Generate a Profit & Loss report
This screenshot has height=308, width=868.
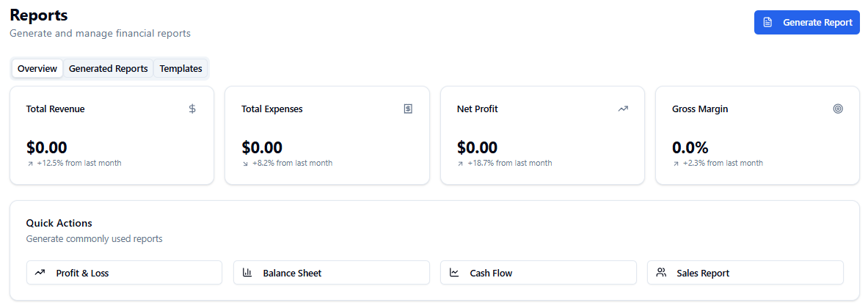click(124, 273)
